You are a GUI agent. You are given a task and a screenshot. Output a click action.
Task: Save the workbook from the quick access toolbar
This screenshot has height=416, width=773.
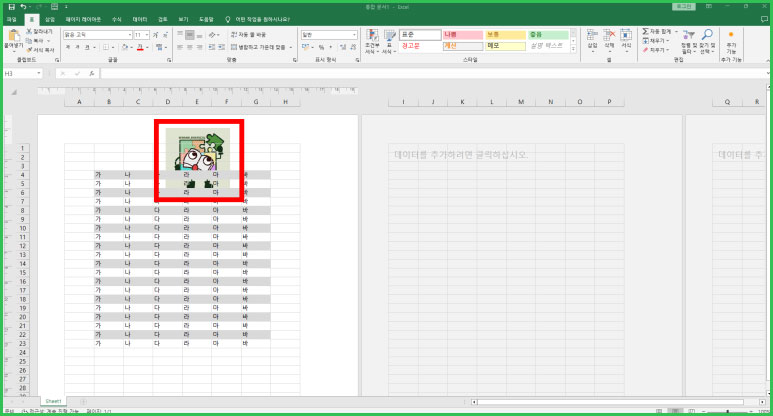(11, 7)
